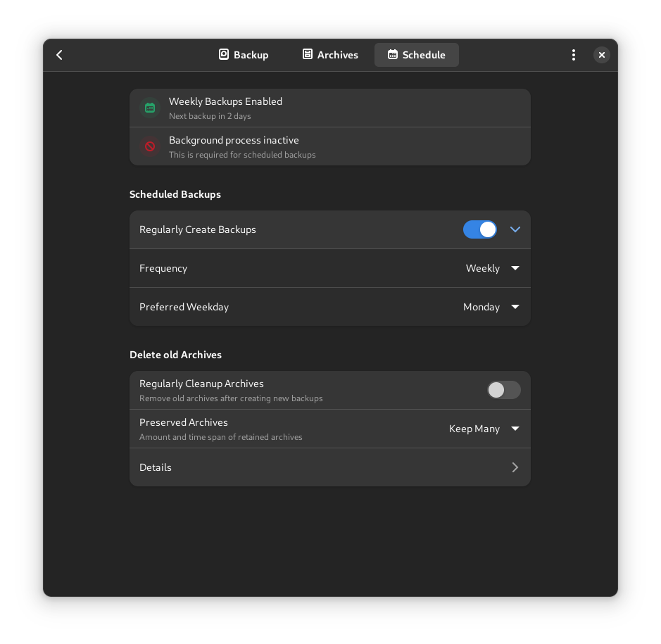Open the Frequency dropdown set to Weekly
This screenshot has height=644, width=661.
tap(493, 268)
